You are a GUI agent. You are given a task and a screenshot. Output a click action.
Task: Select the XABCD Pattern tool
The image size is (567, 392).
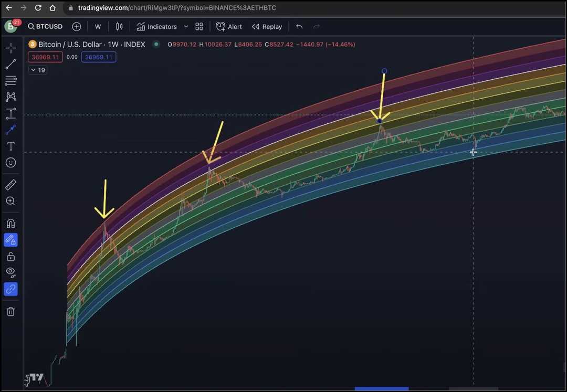click(x=10, y=97)
